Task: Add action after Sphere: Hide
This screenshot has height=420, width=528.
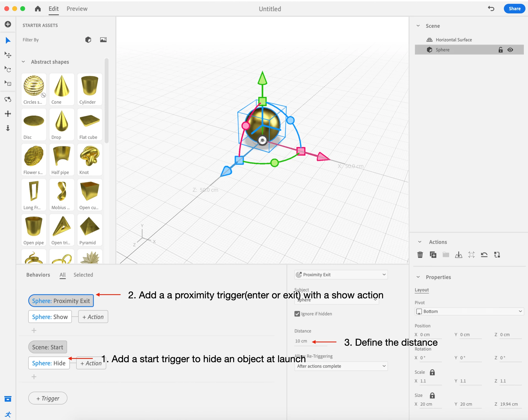Action: pos(91,363)
